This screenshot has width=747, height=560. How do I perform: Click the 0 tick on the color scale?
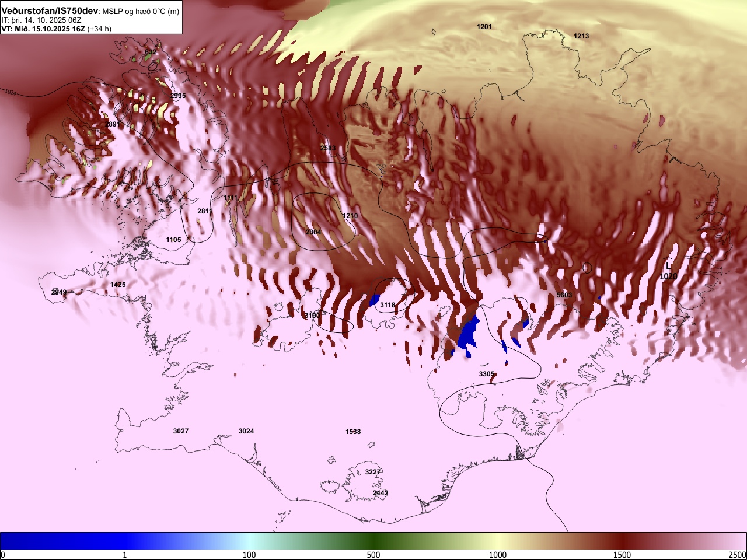point(3,555)
